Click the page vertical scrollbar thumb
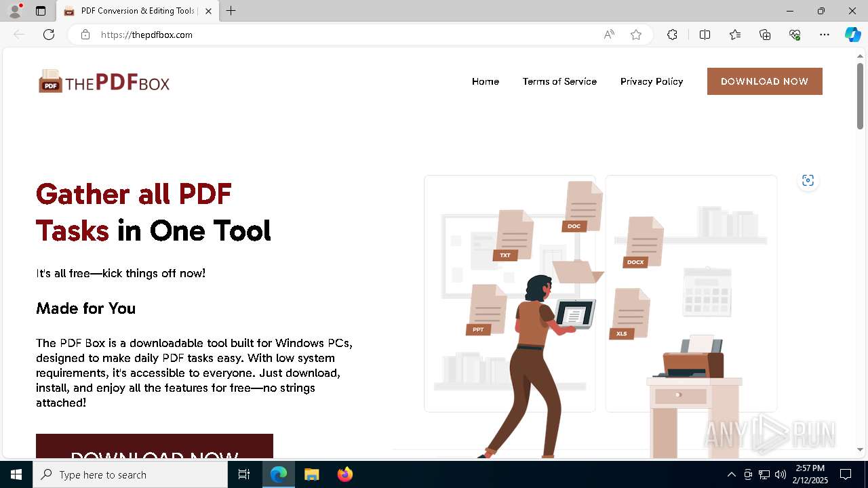868x488 pixels. [860, 96]
